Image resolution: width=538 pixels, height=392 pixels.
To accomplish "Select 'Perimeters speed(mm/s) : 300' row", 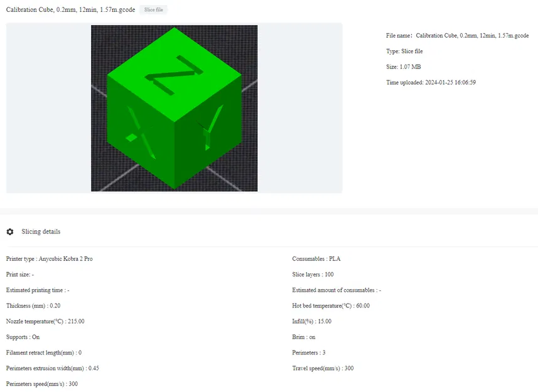I will pyautogui.click(x=42, y=384).
